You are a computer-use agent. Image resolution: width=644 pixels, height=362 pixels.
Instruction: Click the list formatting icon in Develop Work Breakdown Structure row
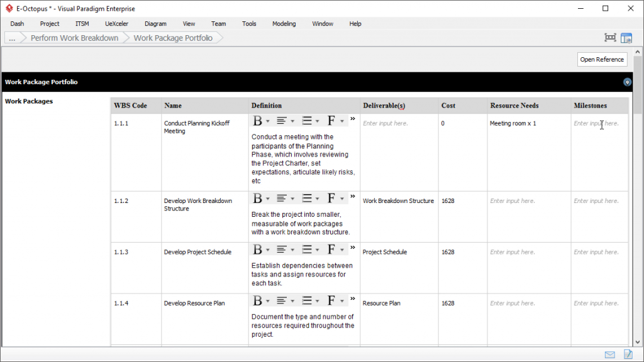click(306, 197)
